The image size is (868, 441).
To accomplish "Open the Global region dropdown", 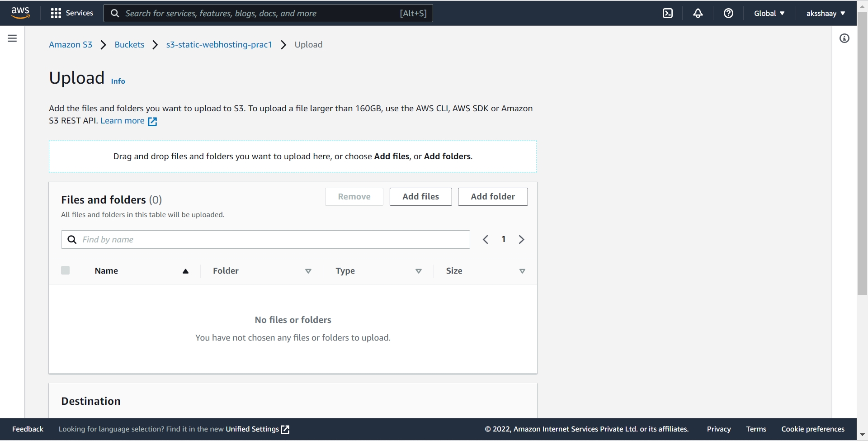I will 769,13.
